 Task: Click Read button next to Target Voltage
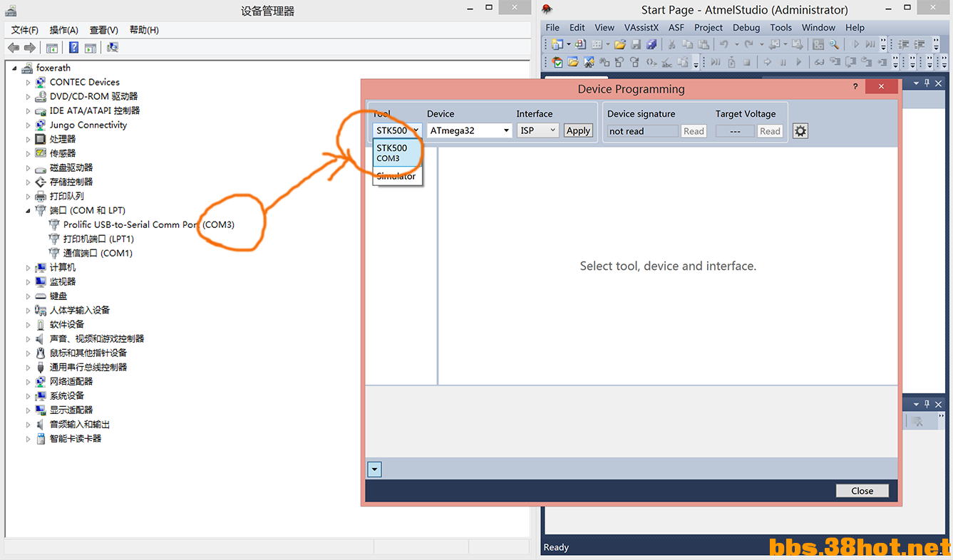[770, 131]
